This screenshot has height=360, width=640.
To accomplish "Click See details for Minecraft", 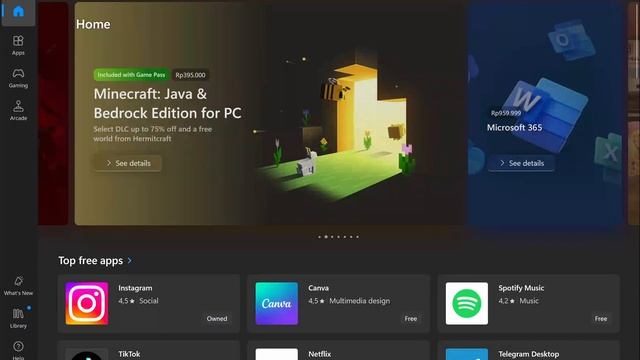I will tap(128, 163).
